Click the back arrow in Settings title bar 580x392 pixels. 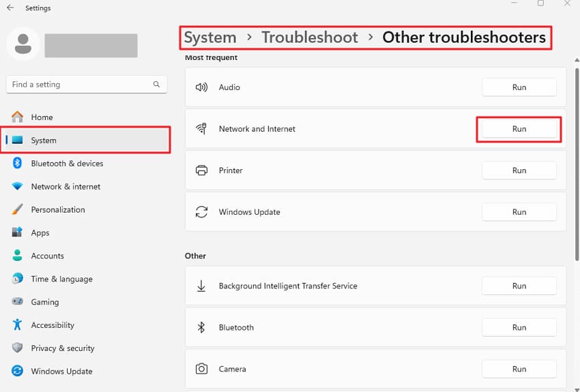pos(10,7)
